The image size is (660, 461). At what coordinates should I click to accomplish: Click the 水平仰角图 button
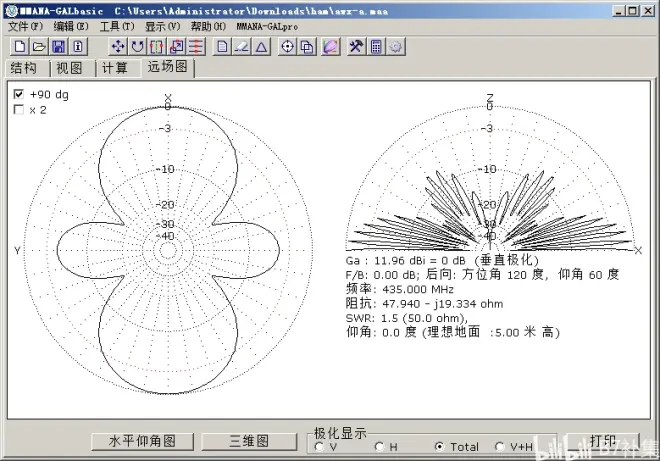[x=142, y=441]
